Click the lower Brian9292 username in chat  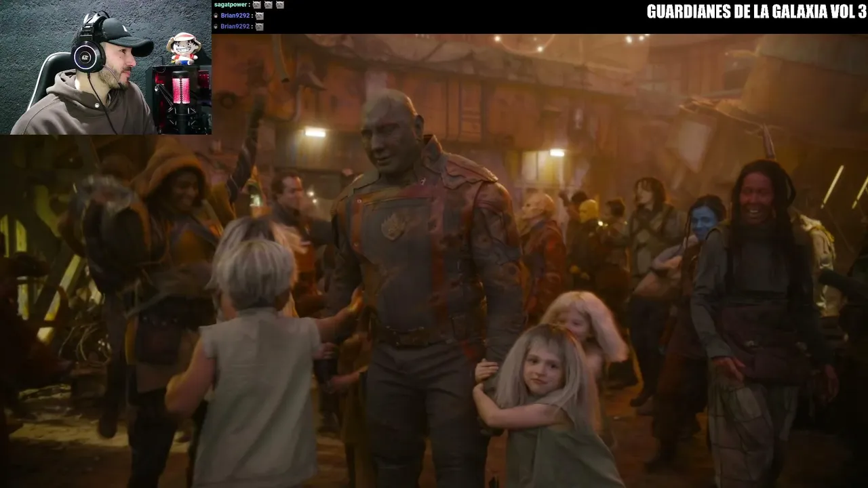coord(235,26)
